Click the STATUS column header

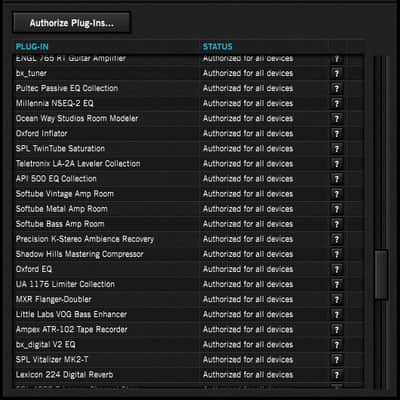(218, 46)
